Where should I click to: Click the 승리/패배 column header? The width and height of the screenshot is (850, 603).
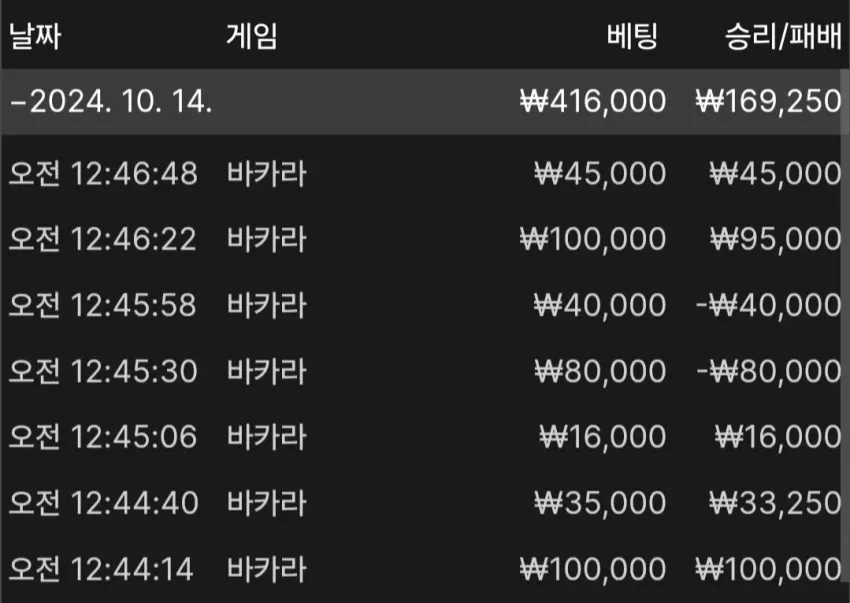click(783, 36)
